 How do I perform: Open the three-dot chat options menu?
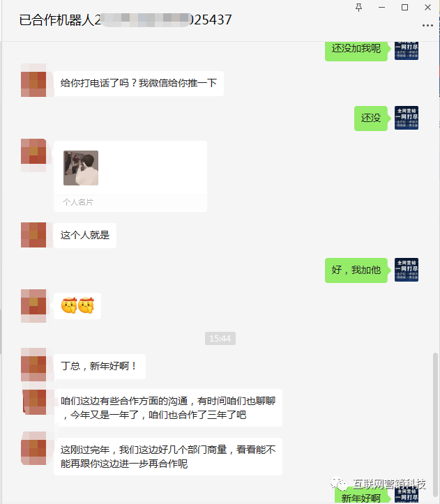point(427,25)
